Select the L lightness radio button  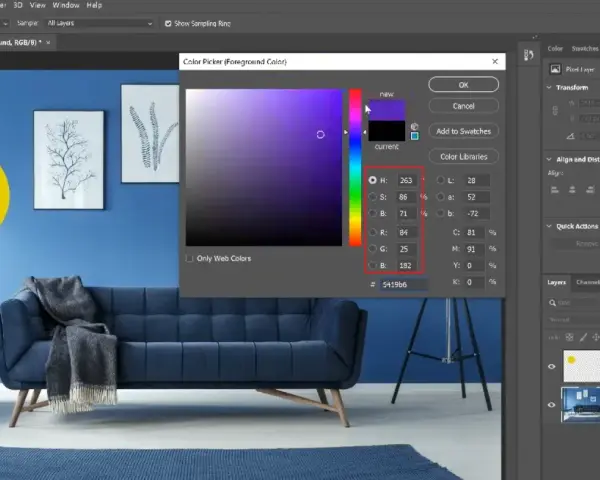tap(440, 180)
